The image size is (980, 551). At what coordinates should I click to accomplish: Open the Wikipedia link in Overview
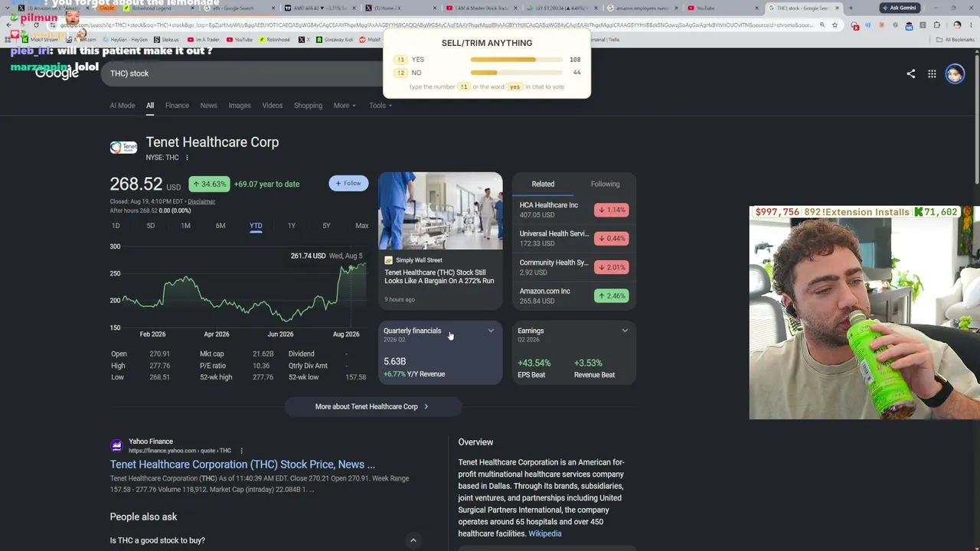coord(545,534)
